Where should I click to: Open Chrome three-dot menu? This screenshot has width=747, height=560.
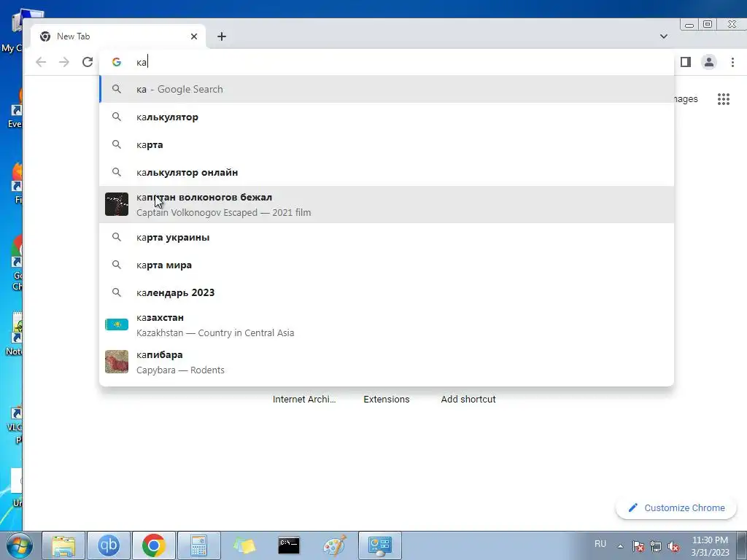[x=732, y=62]
